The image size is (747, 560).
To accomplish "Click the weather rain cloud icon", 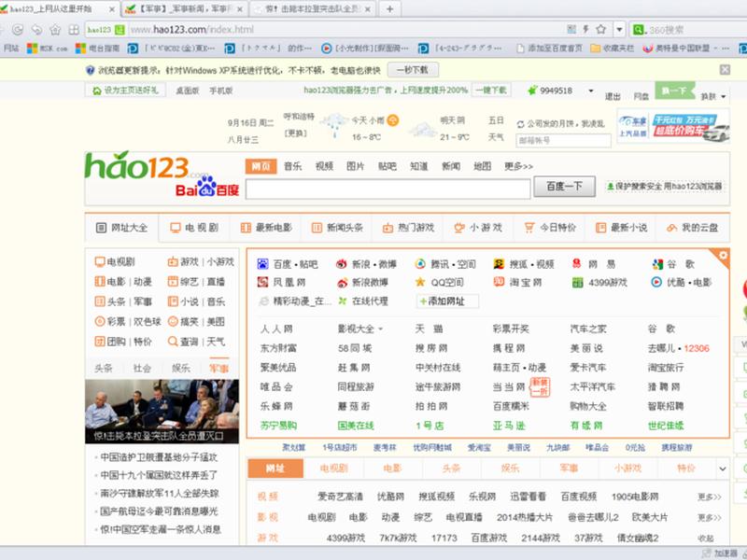I will tap(334, 124).
